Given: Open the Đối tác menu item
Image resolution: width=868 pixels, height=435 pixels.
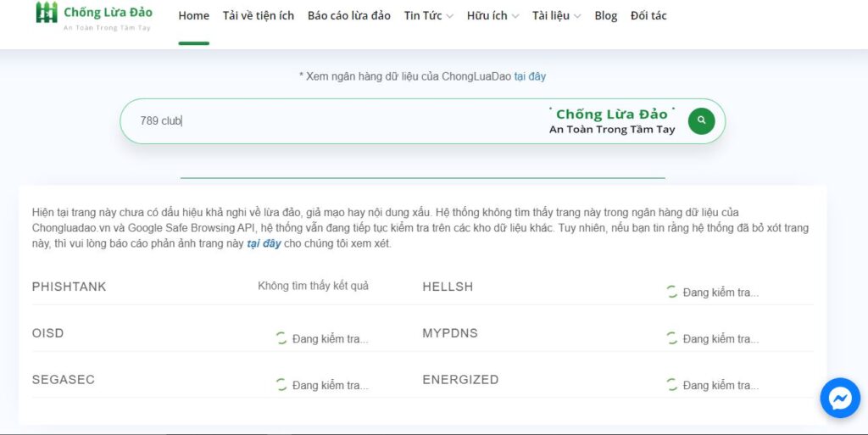Looking at the screenshot, I should (x=648, y=15).
